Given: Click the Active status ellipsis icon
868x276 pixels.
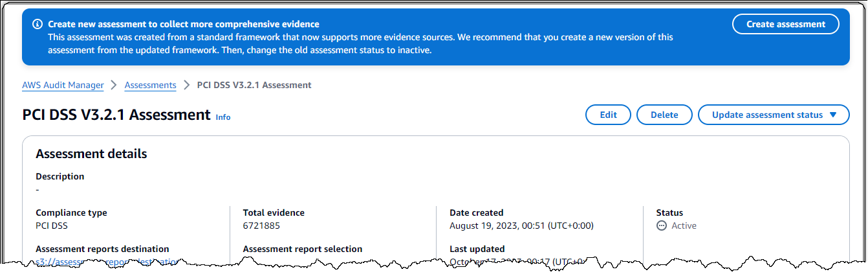Looking at the screenshot, I should (661, 226).
